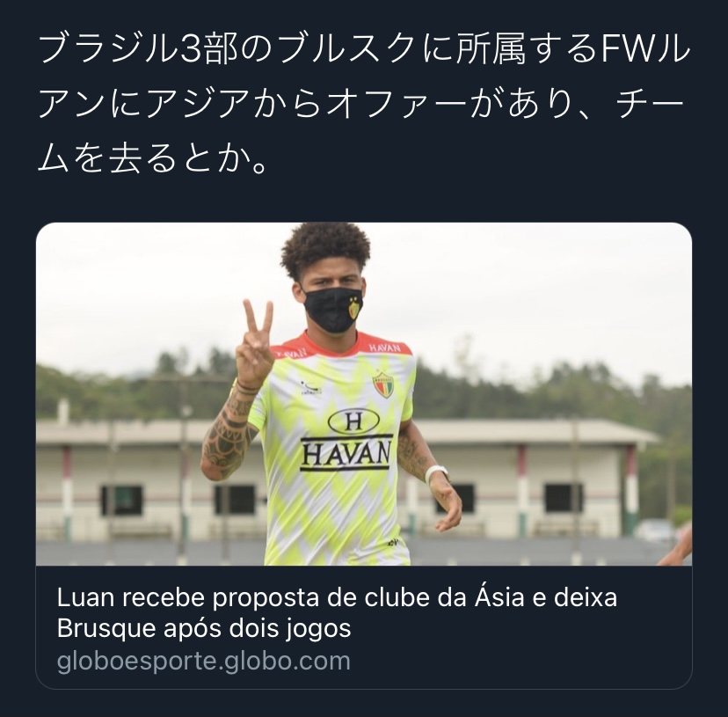The width and height of the screenshot is (728, 717).
Task: Click the crest emblem on the black mask
Action: click(354, 308)
